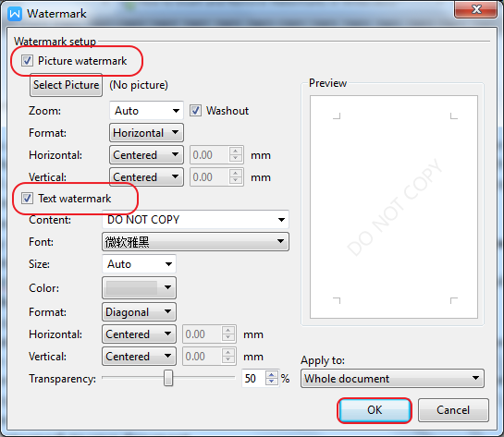Confirm watermark with the OK button

click(375, 410)
